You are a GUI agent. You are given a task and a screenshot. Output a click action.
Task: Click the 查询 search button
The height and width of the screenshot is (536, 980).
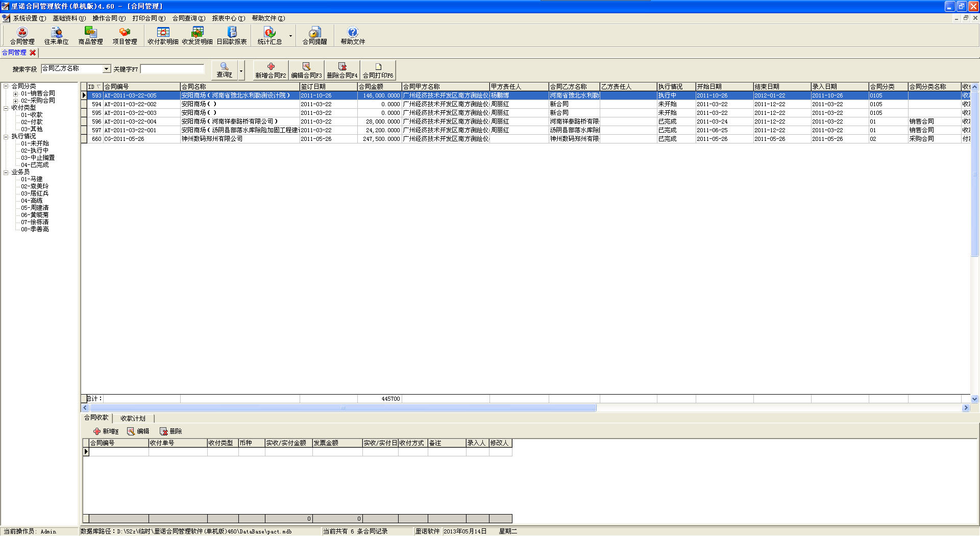point(225,70)
